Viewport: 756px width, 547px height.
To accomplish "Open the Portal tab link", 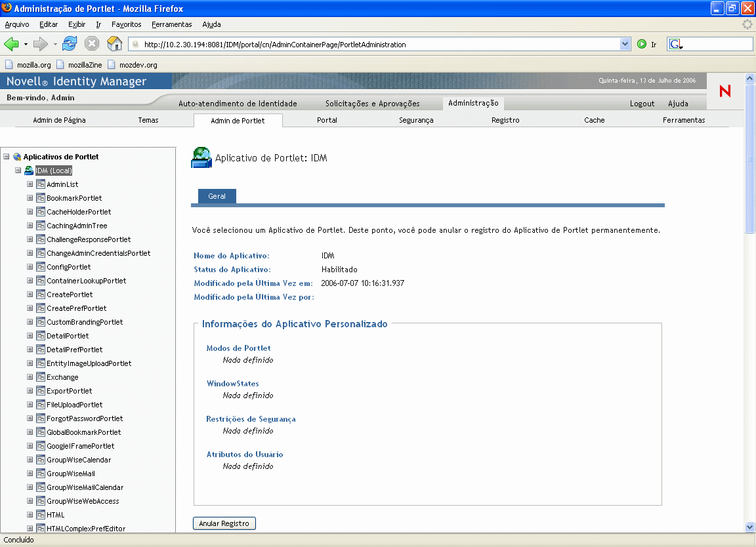I will pos(327,120).
